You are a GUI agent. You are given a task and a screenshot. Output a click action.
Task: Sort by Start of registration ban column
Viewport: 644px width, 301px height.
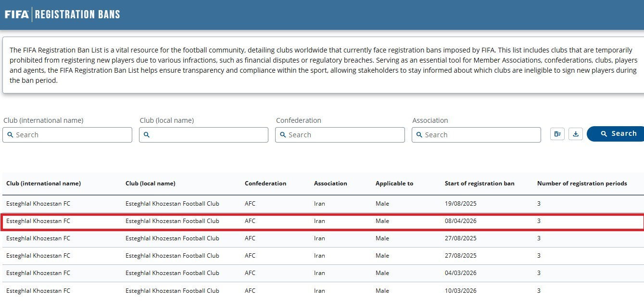pyautogui.click(x=479, y=183)
